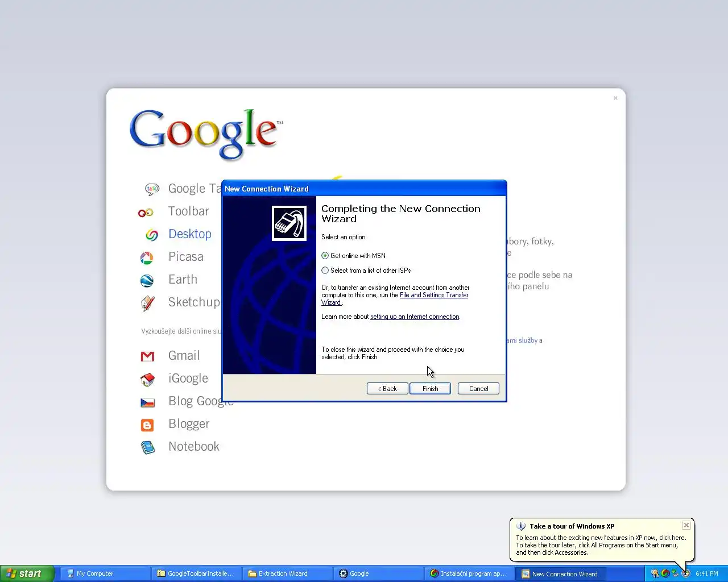Screen dimensions: 728x582
Task: Select from a list of other ISPs
Action: (366, 271)
